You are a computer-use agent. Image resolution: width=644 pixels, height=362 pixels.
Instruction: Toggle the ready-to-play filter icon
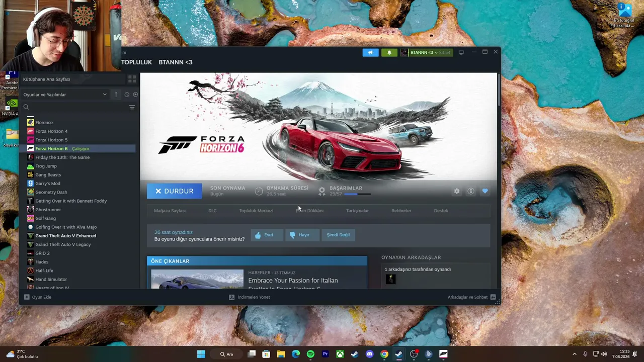tap(135, 95)
